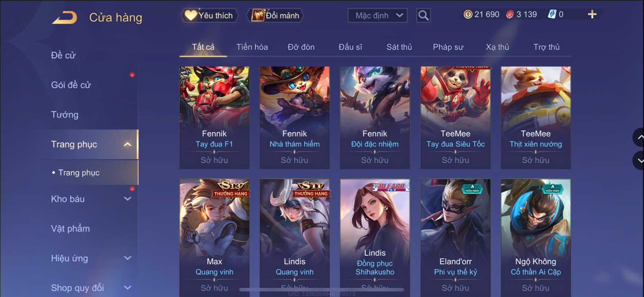The image size is (644, 297).
Task: Open Gói đề cử in sidebar
Action: [71, 85]
